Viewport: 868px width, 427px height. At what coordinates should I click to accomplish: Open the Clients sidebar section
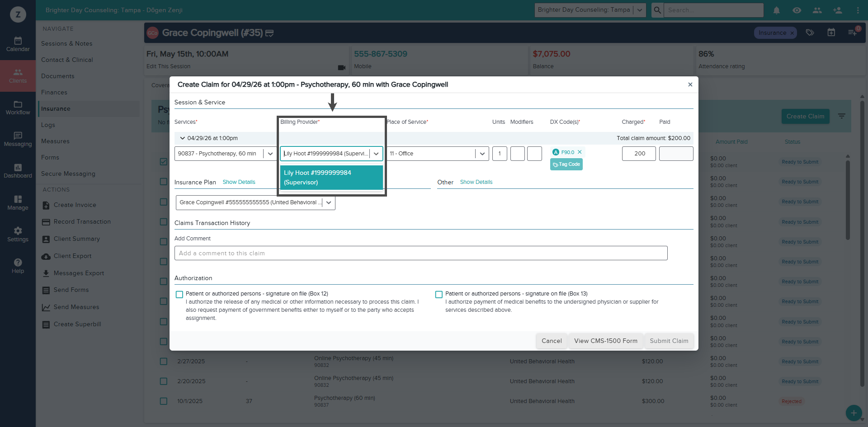pyautogui.click(x=18, y=76)
